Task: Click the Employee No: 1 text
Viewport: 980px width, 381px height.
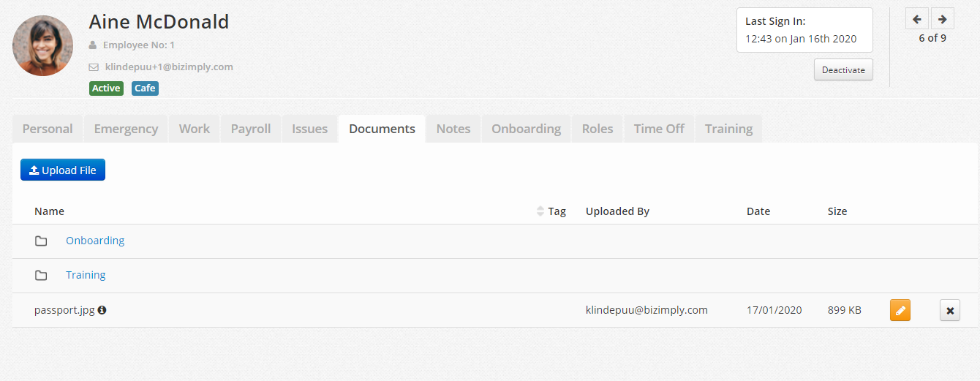Action: (139, 45)
